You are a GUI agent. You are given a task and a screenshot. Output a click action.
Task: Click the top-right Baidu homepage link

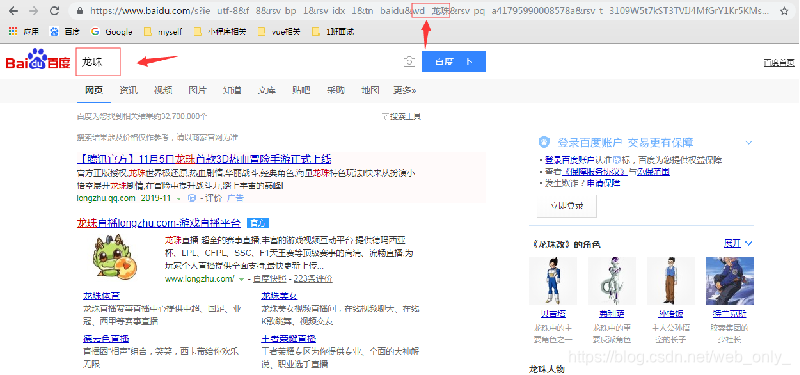pyautogui.click(x=779, y=63)
